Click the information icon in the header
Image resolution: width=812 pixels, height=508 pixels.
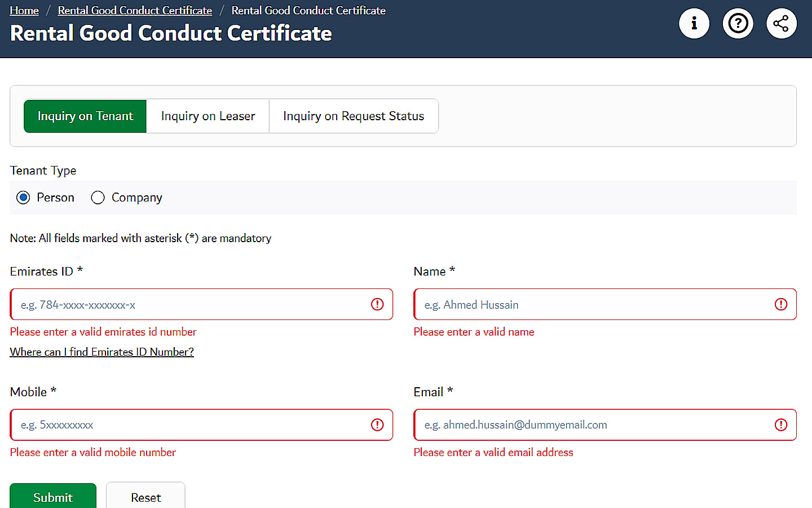(694, 23)
